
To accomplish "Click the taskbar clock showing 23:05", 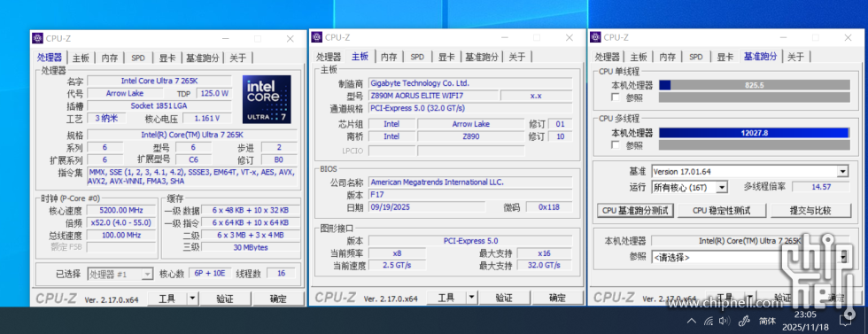I will pyautogui.click(x=804, y=321).
